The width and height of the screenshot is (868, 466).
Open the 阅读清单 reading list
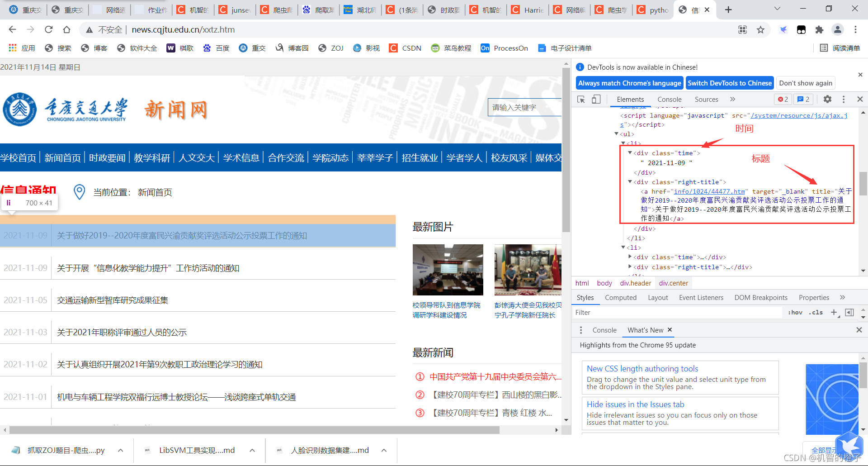(840, 48)
